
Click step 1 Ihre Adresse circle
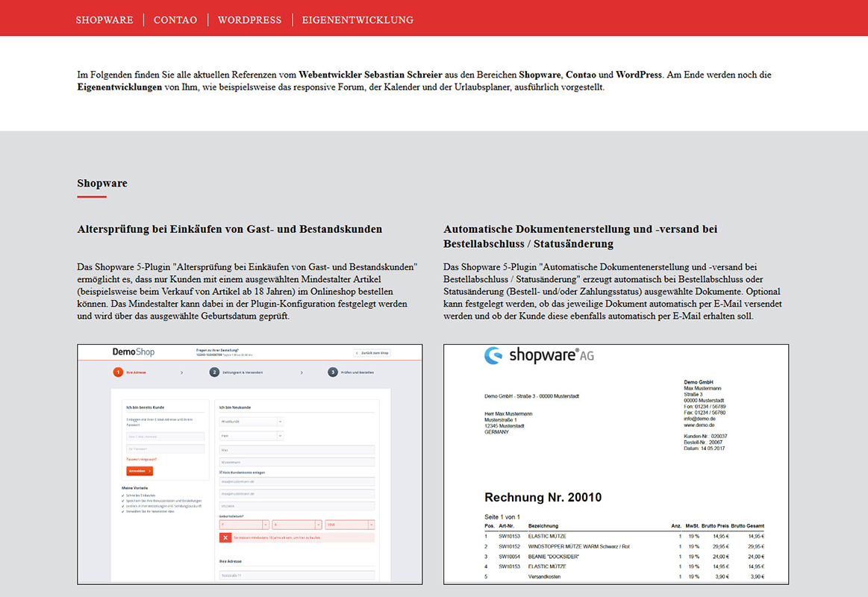[118, 372]
